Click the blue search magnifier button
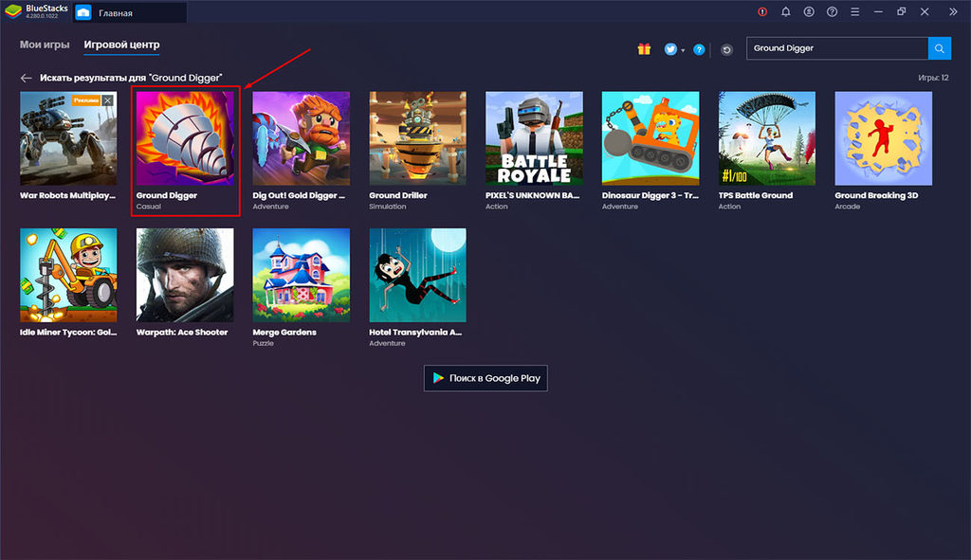The width and height of the screenshot is (971, 560). coord(939,48)
